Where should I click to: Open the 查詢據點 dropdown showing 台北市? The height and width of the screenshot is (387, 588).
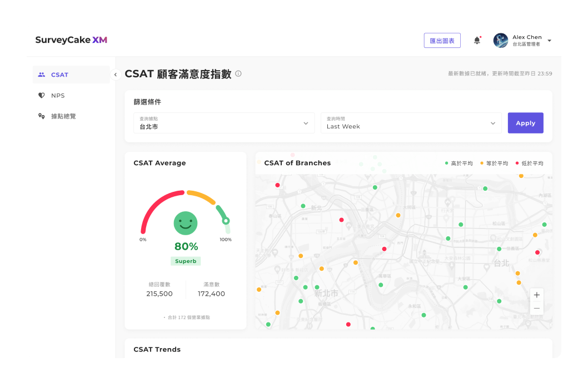224,123
